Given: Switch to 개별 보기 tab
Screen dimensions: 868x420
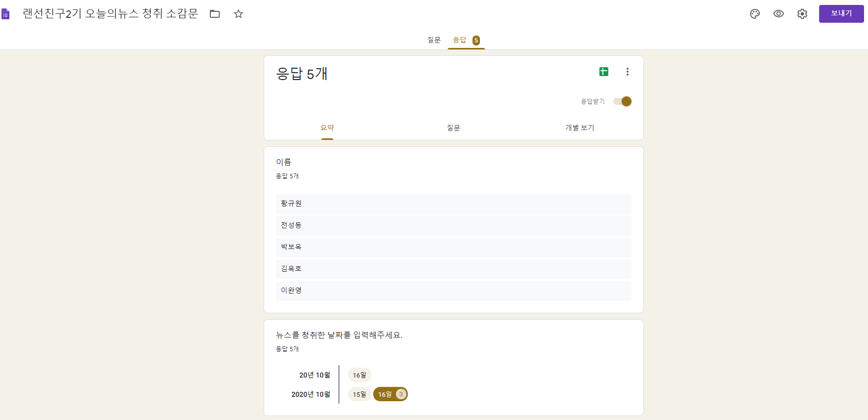Looking at the screenshot, I should click(x=580, y=127).
